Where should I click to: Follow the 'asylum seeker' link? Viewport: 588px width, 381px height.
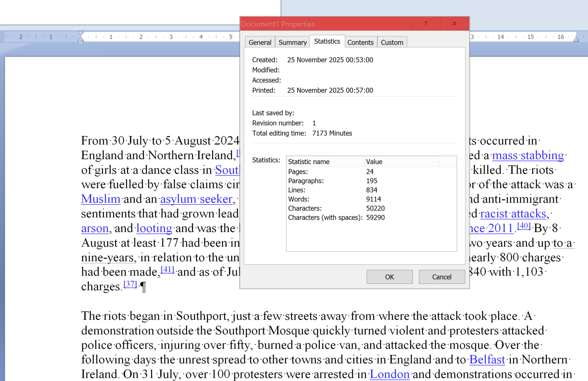(x=196, y=199)
